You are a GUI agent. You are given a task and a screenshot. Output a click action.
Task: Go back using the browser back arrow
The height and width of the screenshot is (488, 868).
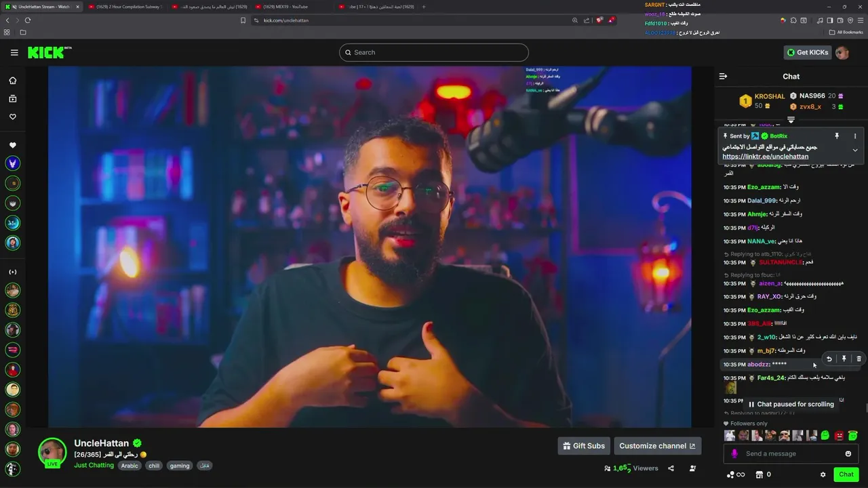(x=7, y=20)
